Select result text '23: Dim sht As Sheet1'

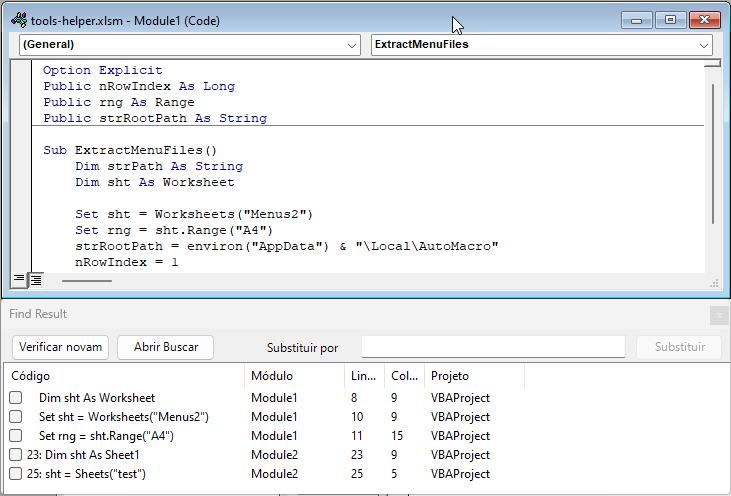(x=83, y=455)
